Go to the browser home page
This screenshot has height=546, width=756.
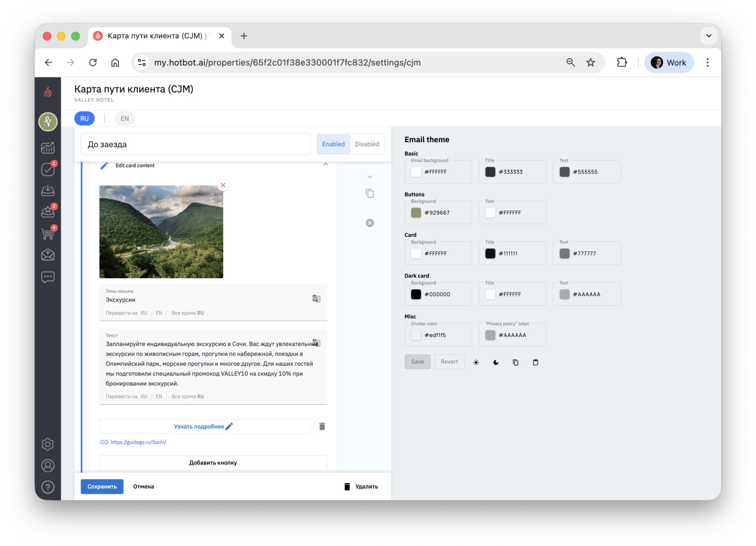coord(115,63)
